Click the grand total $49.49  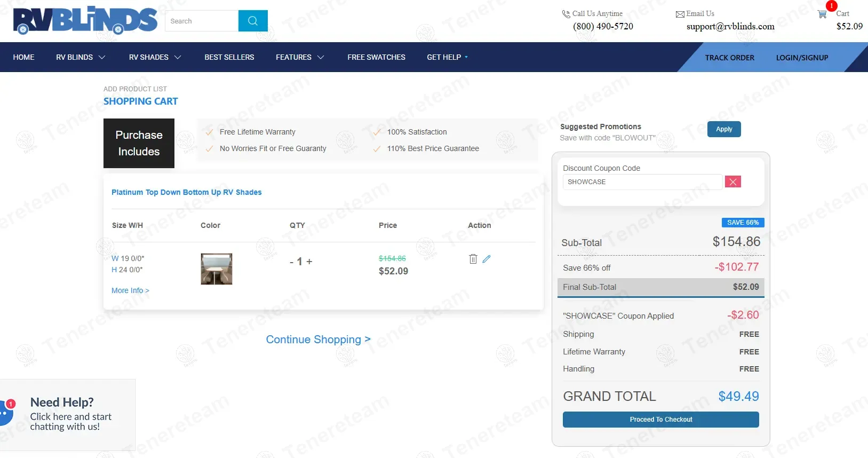pos(738,397)
